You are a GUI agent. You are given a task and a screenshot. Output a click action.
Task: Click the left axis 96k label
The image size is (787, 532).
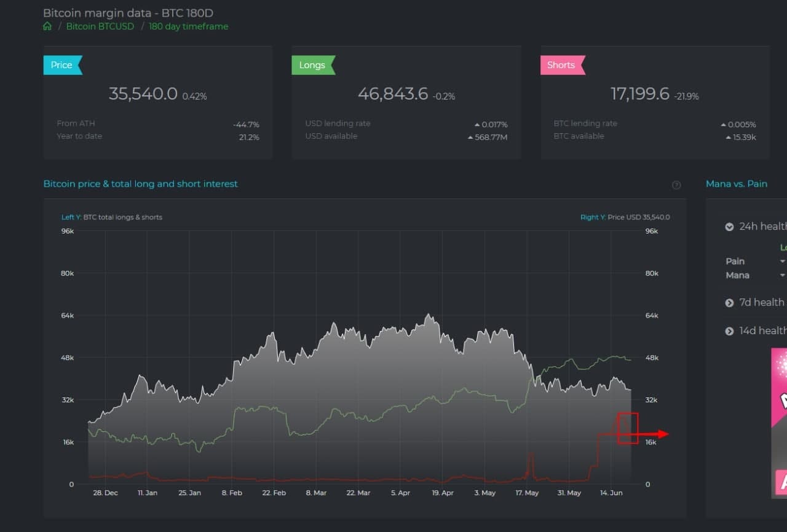coord(68,232)
